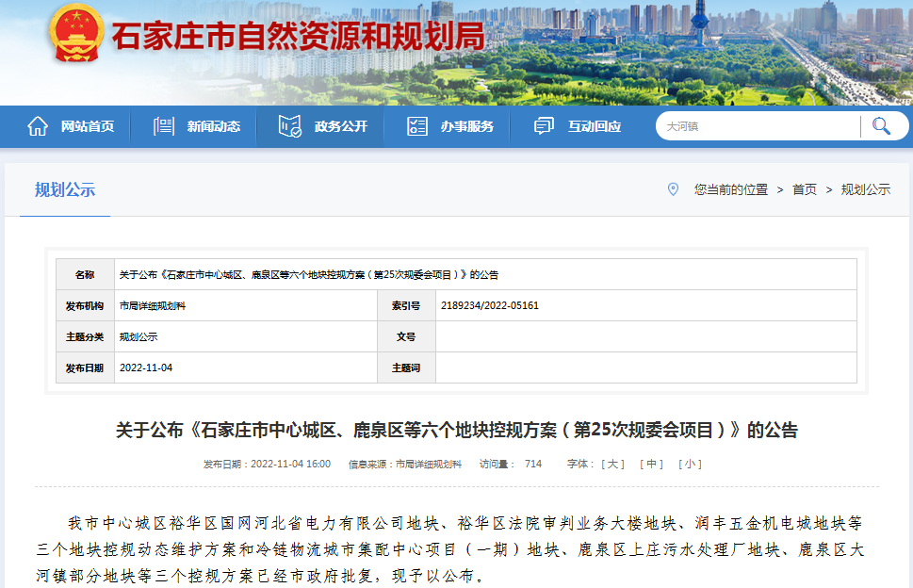Click the chat icon beside 互动回应
The height and width of the screenshot is (588, 913).
click(x=544, y=126)
